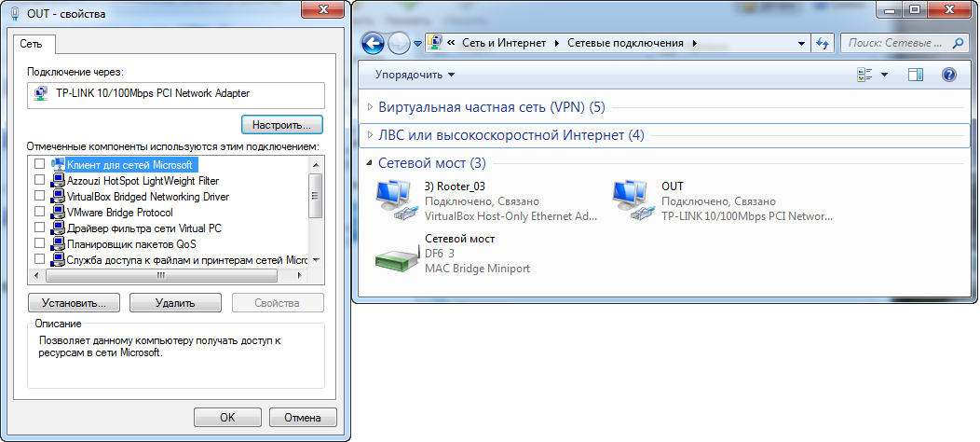Viewport: 980px width, 442px height.
Task: Show the preview pane icon
Action: (916, 76)
